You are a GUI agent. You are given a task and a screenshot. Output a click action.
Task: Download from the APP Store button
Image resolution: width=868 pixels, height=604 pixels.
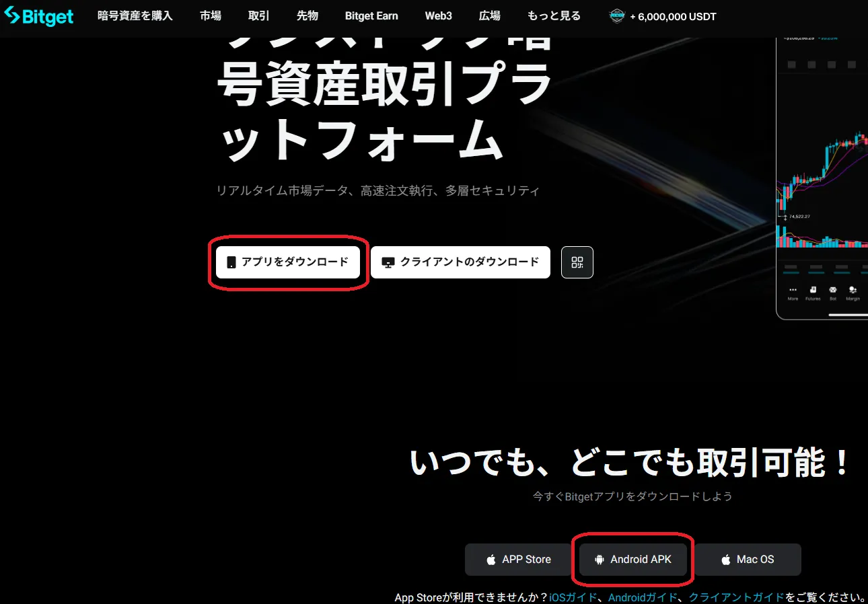coord(519,560)
